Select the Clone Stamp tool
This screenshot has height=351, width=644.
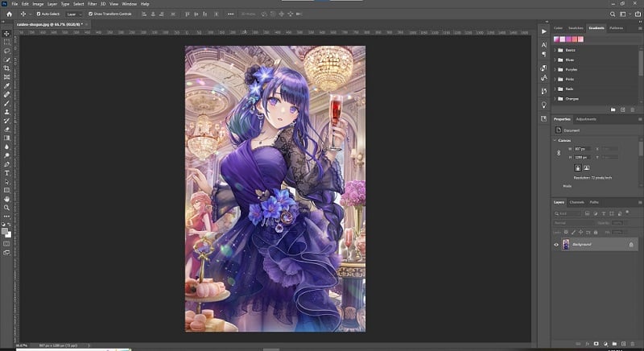6,112
